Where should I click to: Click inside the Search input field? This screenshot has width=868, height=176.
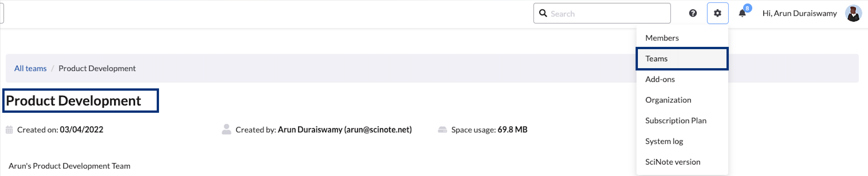coord(609,14)
